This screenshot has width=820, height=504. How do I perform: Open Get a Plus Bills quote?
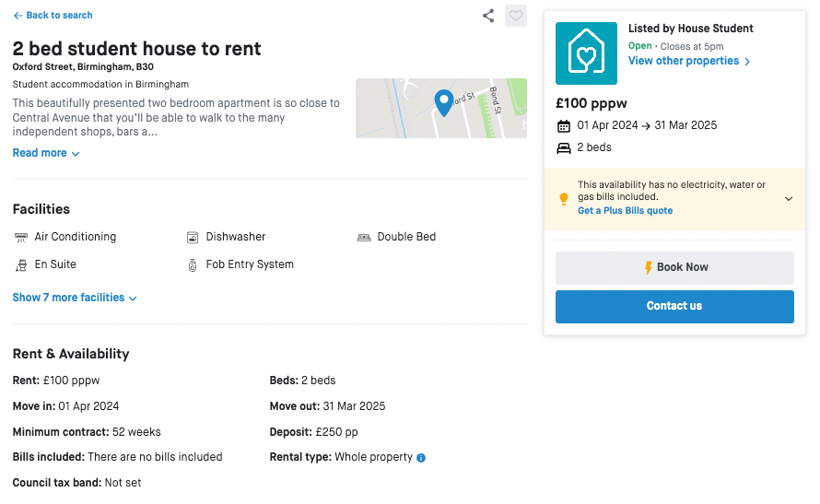[625, 211]
